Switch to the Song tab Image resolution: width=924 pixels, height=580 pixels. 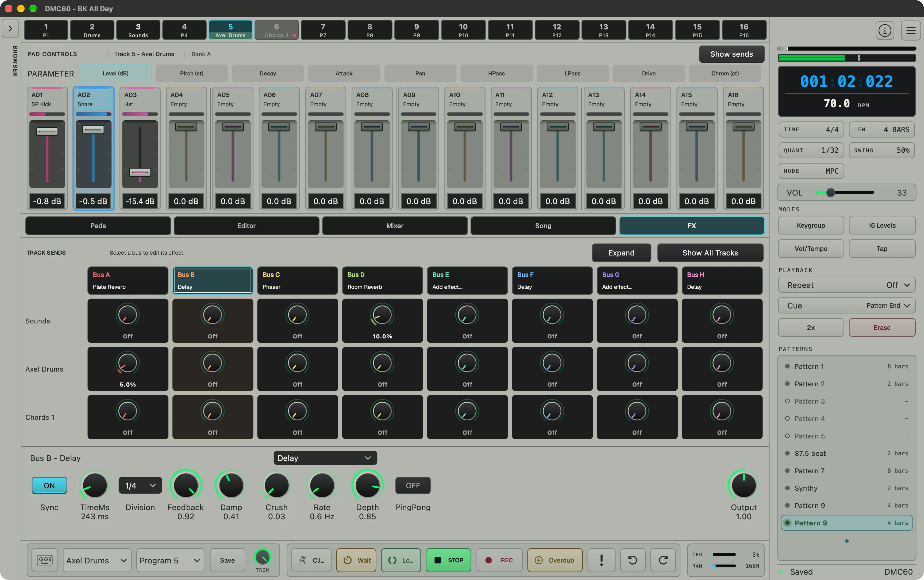tap(543, 226)
